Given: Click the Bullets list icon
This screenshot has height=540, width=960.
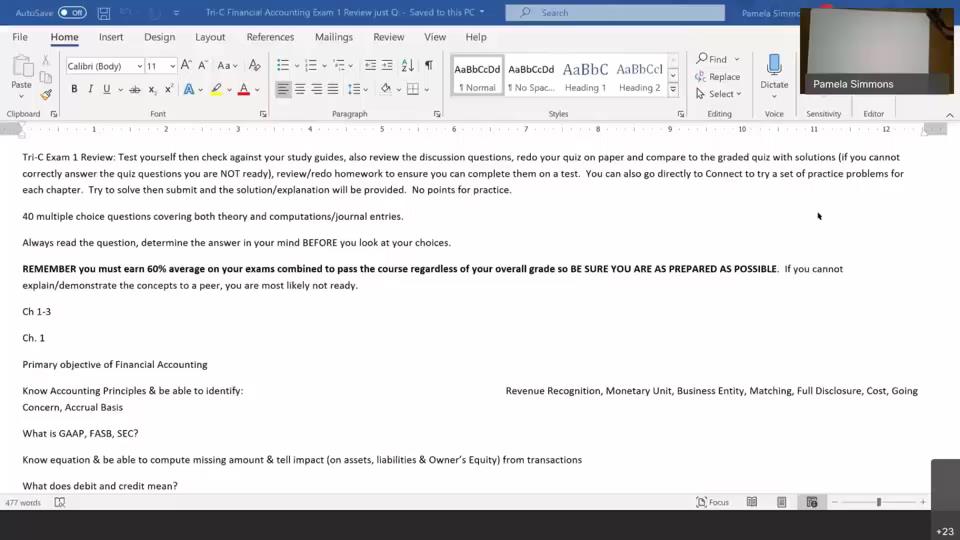Looking at the screenshot, I should (283, 65).
